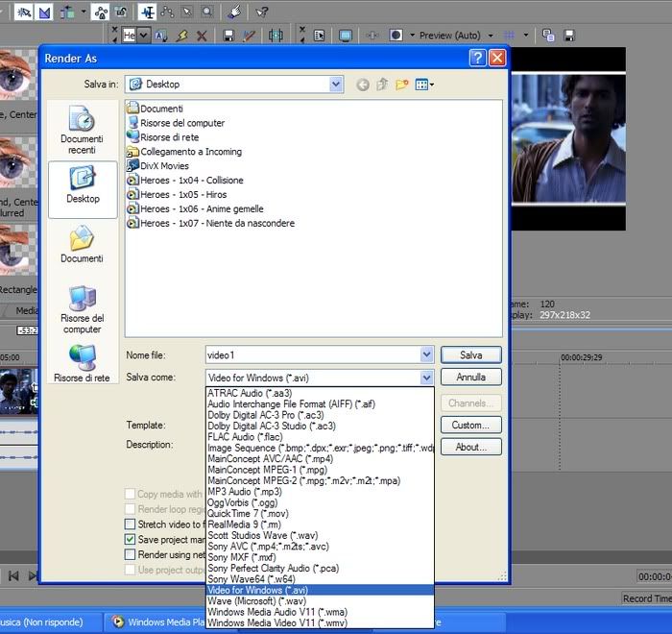Pick Wave (Microsoft) (*.wav) format
This screenshot has width=672, height=634.
pyautogui.click(x=320, y=601)
